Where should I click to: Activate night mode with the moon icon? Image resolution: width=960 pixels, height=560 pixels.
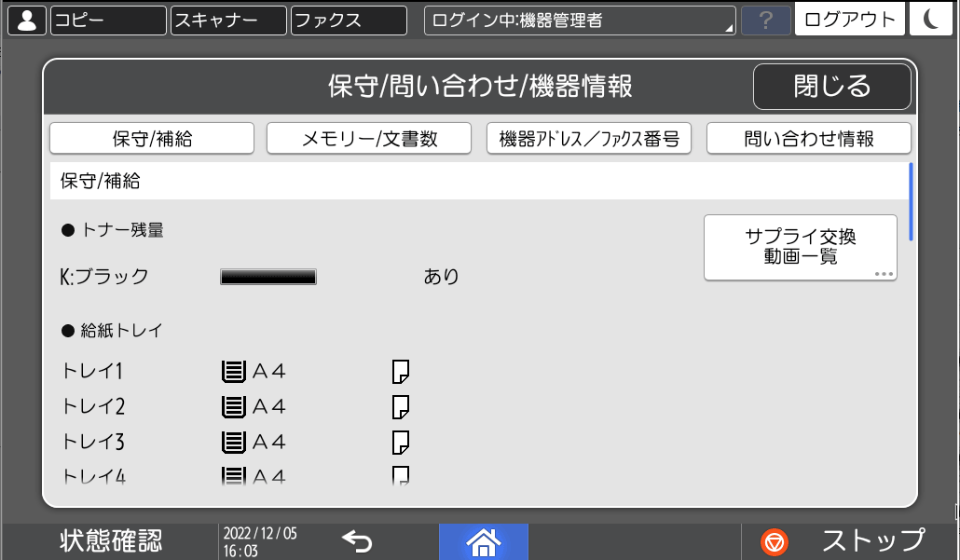[931, 20]
